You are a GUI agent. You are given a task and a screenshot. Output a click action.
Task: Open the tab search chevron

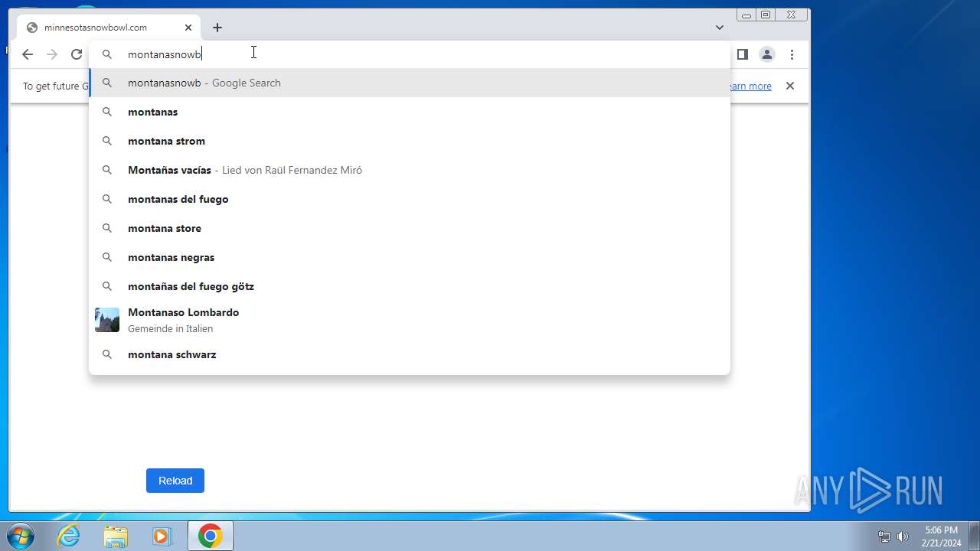(x=720, y=28)
